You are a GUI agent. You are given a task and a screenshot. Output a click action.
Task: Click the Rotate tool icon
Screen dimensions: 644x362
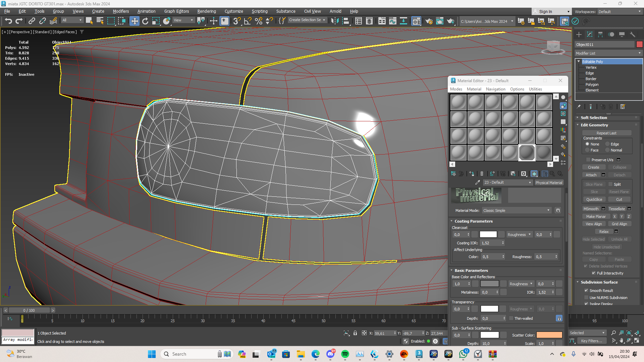pos(145,21)
